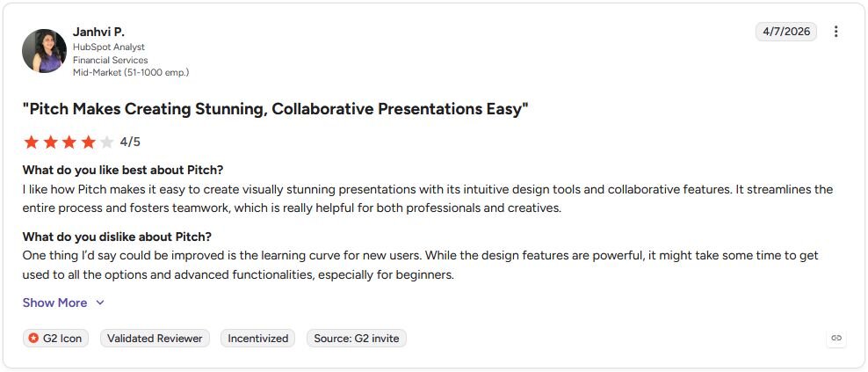Copy review link via chain icon

(836, 338)
